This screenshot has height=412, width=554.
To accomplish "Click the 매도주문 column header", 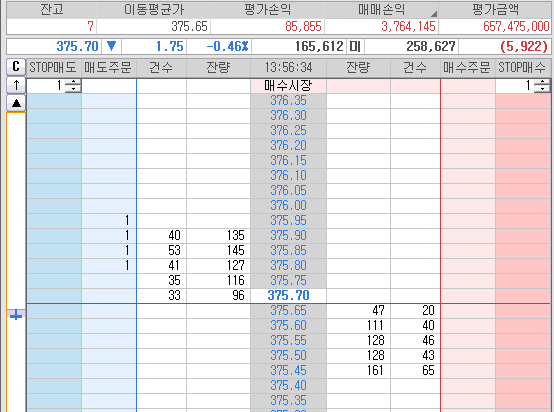I will click(x=108, y=67).
